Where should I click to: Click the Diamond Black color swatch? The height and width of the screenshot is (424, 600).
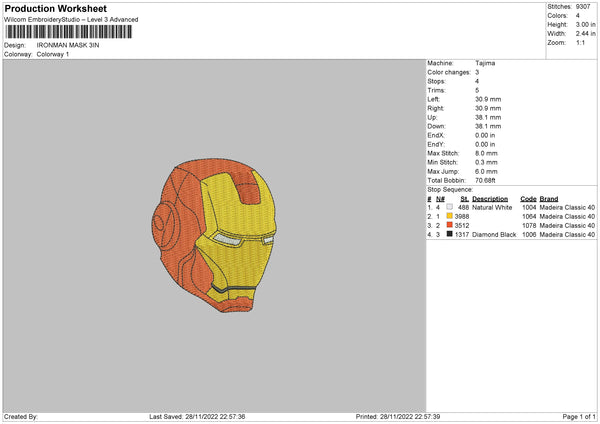[449, 234]
